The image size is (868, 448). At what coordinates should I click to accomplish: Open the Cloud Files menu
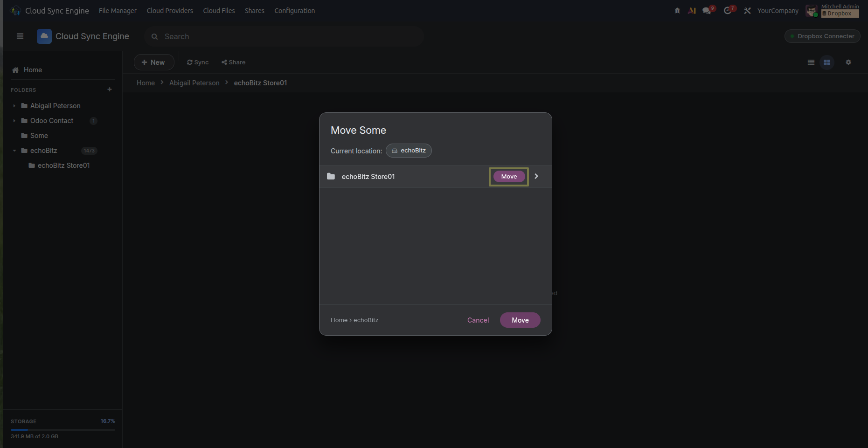[x=219, y=11]
